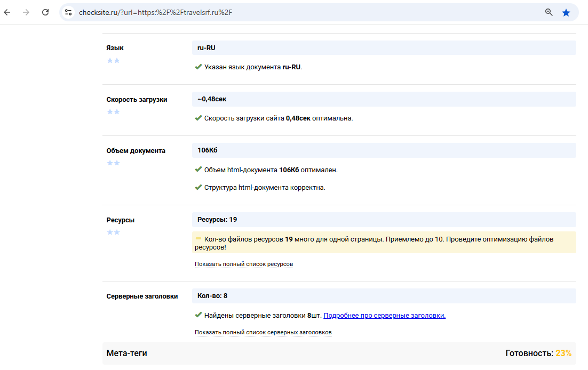Screen dimensions: 588x370
Task: Click the bookmark star icon
Action: (566, 12)
